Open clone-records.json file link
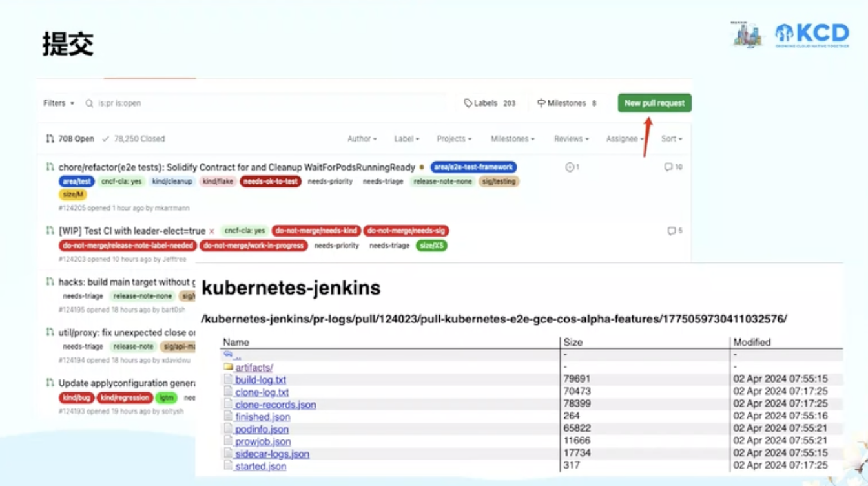Image resolution: width=868 pixels, height=486 pixels. coord(275,405)
